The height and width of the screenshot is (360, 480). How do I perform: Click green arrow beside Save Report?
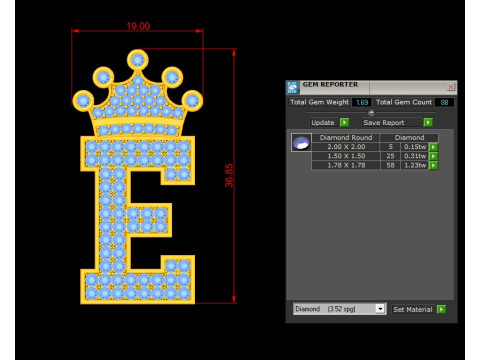(x=428, y=123)
